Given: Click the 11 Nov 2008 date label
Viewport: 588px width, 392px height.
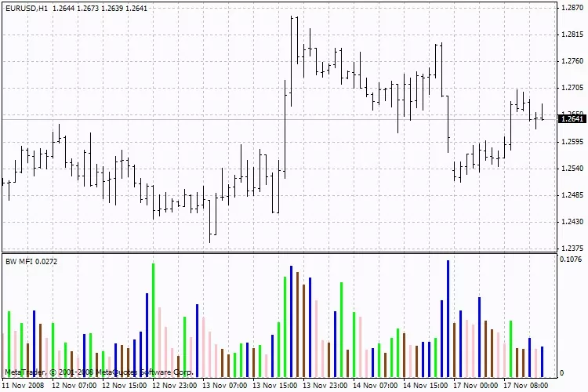Looking at the screenshot, I should click(23, 386).
